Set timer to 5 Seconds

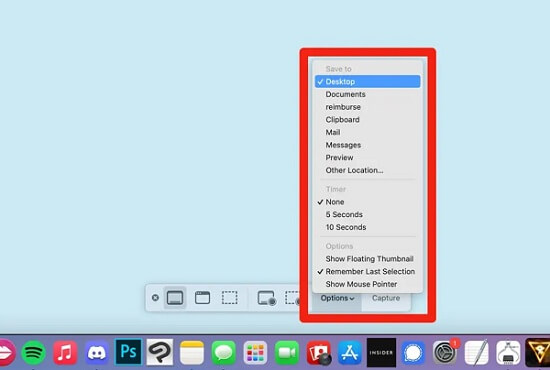click(368, 215)
